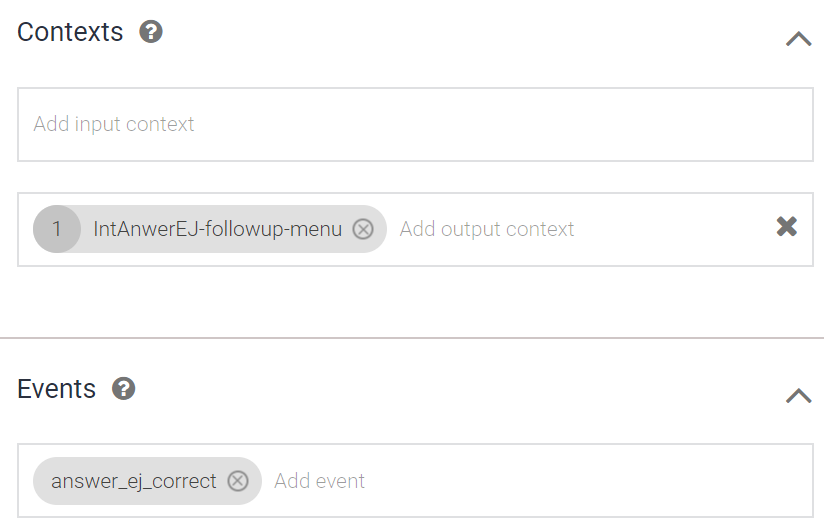824x531 pixels.
Task: Collapse the Contexts section chevron
Action: point(798,39)
